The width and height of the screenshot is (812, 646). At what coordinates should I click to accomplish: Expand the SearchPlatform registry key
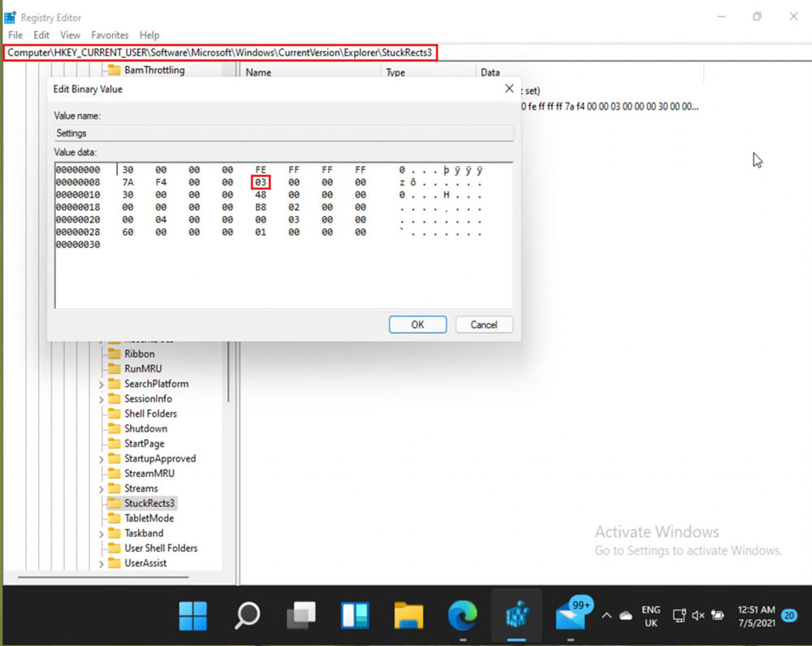coord(100,384)
